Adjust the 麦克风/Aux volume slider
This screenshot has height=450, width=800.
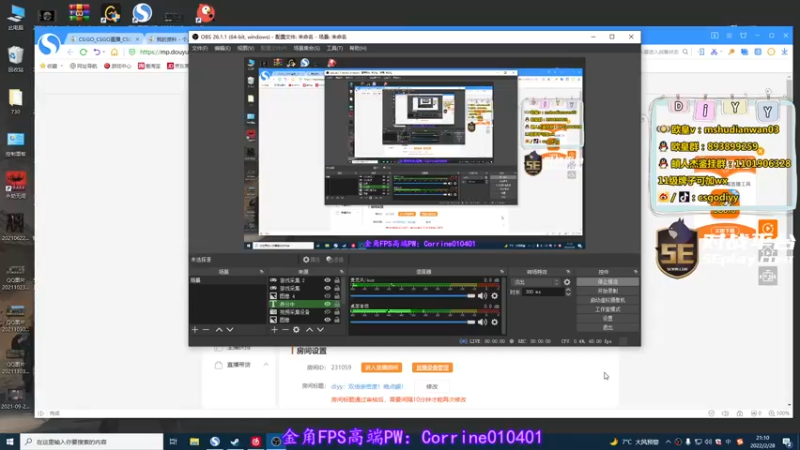tap(412, 296)
